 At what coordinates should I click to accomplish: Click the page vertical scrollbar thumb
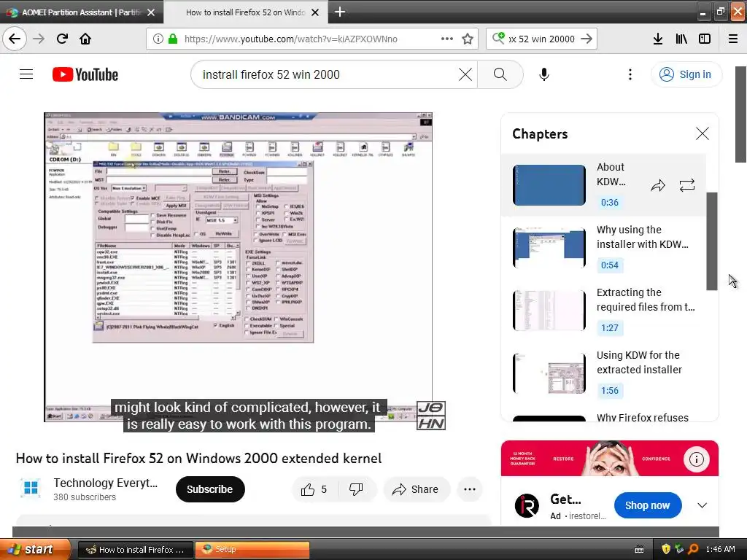pyautogui.click(x=741, y=114)
